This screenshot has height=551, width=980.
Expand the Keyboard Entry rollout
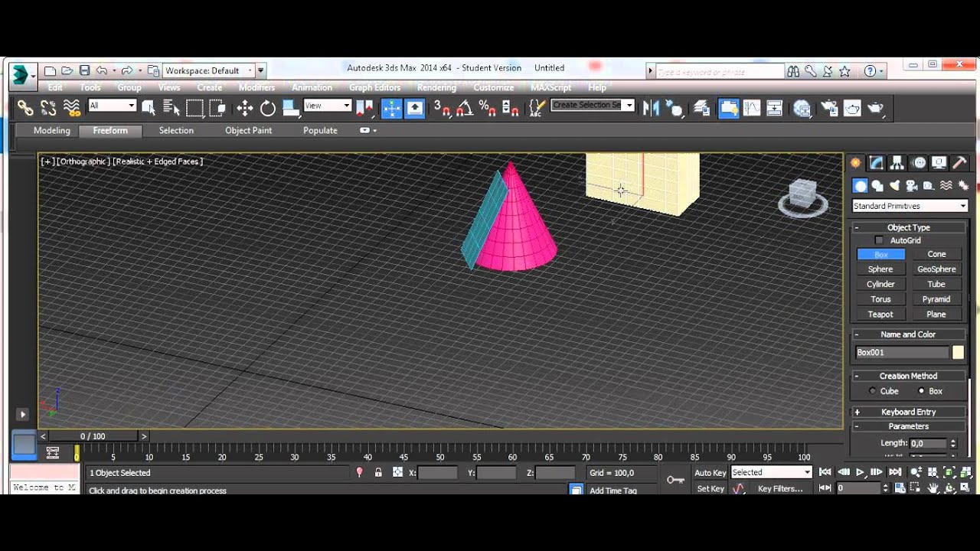pos(909,412)
